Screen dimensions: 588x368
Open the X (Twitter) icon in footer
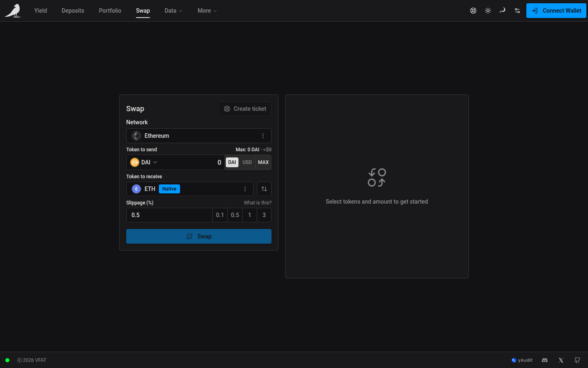point(561,360)
